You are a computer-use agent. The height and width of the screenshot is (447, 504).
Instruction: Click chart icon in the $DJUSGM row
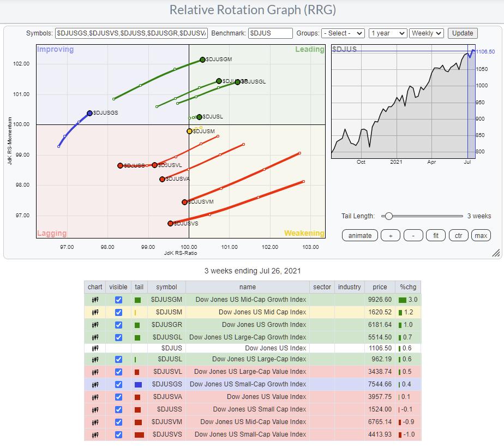(95, 300)
